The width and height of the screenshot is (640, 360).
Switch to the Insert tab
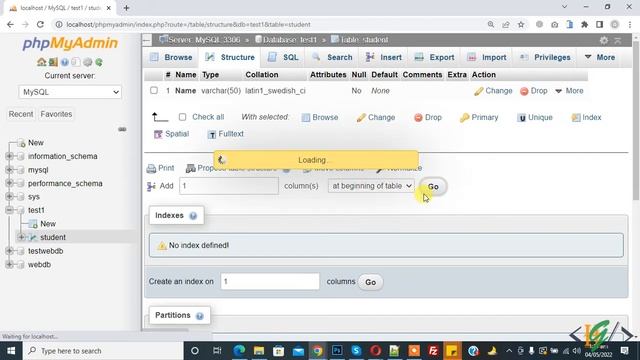click(x=384, y=58)
